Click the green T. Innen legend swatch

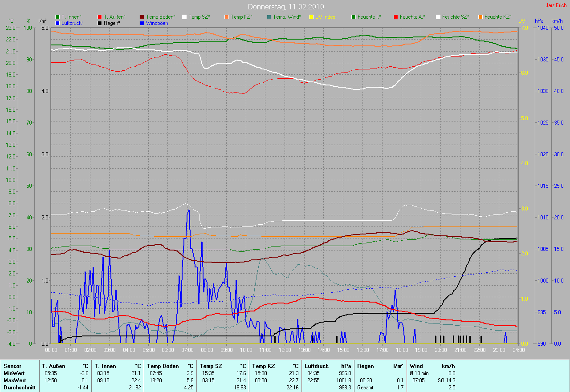pos(57,17)
